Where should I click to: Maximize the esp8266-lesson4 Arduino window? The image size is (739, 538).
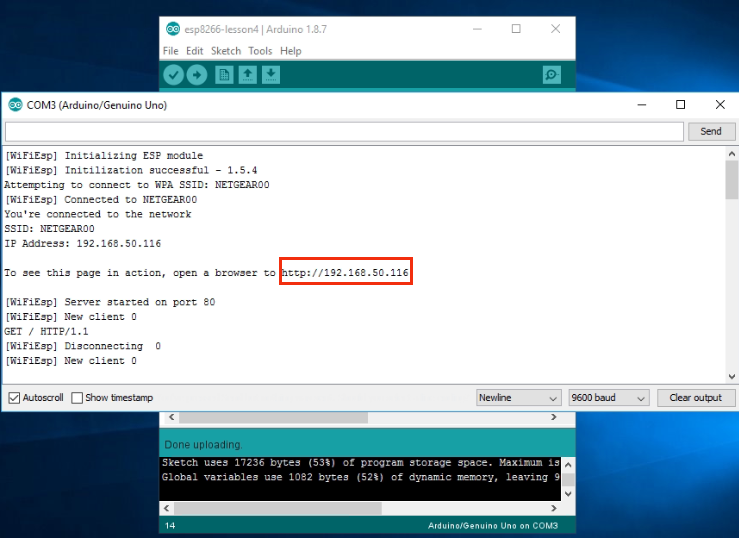pyautogui.click(x=516, y=29)
